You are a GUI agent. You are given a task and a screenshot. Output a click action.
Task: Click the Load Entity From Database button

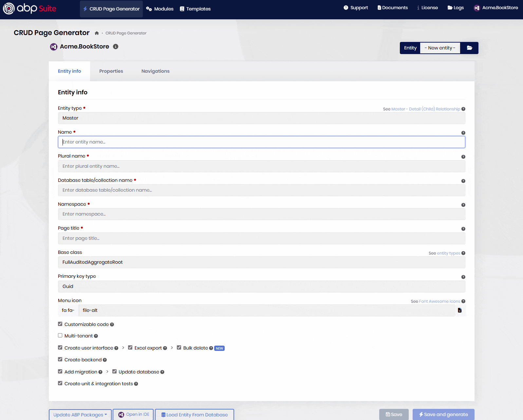[194, 415]
